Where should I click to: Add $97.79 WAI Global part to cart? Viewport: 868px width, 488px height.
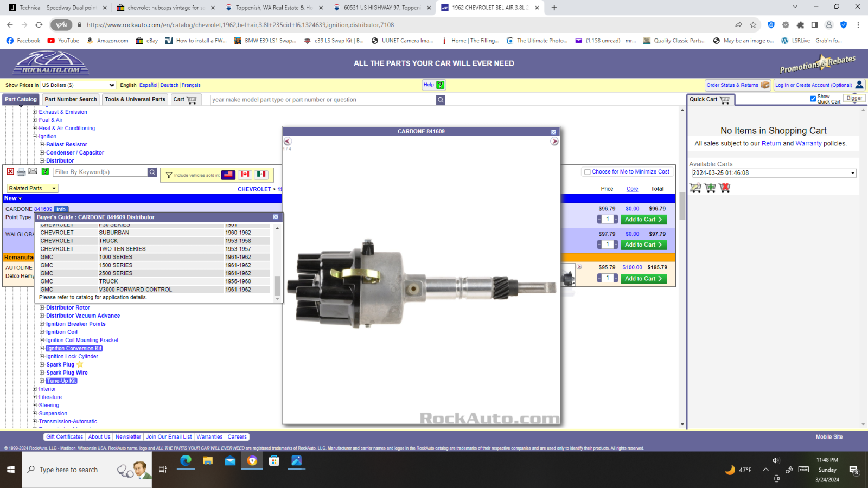pos(644,245)
